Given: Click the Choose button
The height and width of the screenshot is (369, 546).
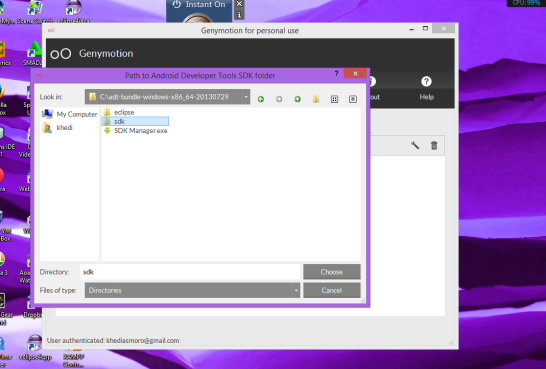Looking at the screenshot, I should pyautogui.click(x=332, y=272).
